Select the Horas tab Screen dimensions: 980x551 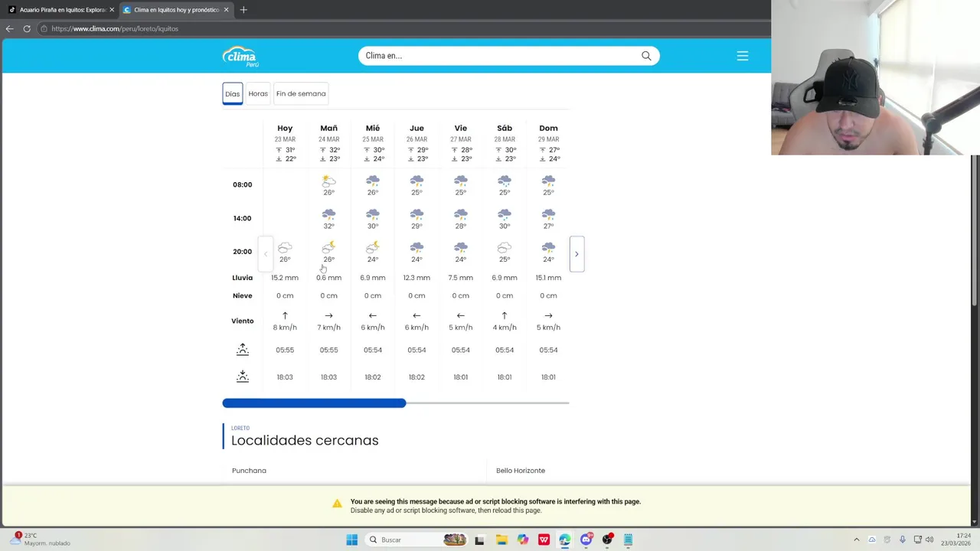258,93
